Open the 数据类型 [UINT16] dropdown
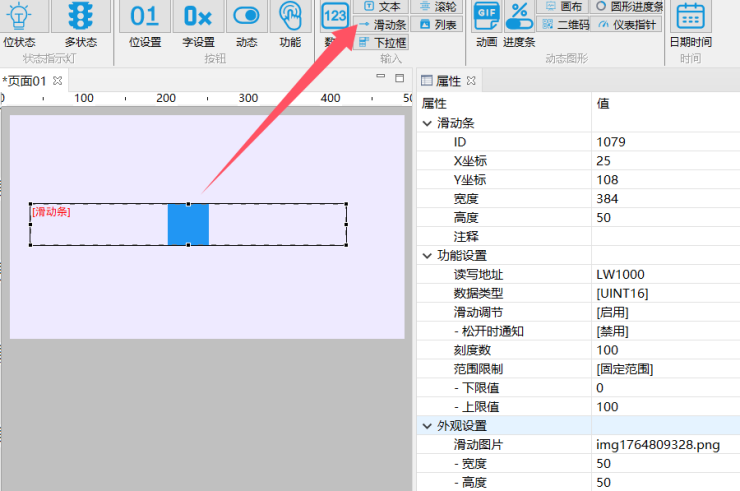This screenshot has width=740, height=491. tap(665, 293)
